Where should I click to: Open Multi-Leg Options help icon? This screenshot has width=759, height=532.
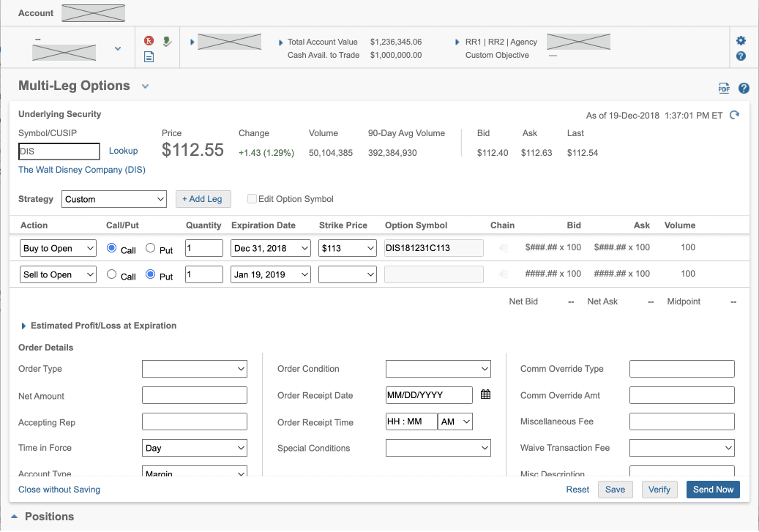pos(744,88)
